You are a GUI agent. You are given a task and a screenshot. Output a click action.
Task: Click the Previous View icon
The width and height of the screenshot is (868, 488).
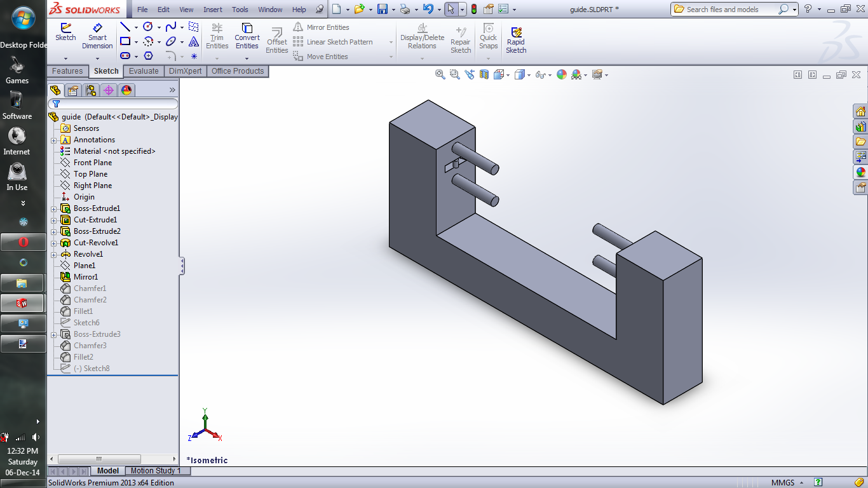[x=469, y=74]
